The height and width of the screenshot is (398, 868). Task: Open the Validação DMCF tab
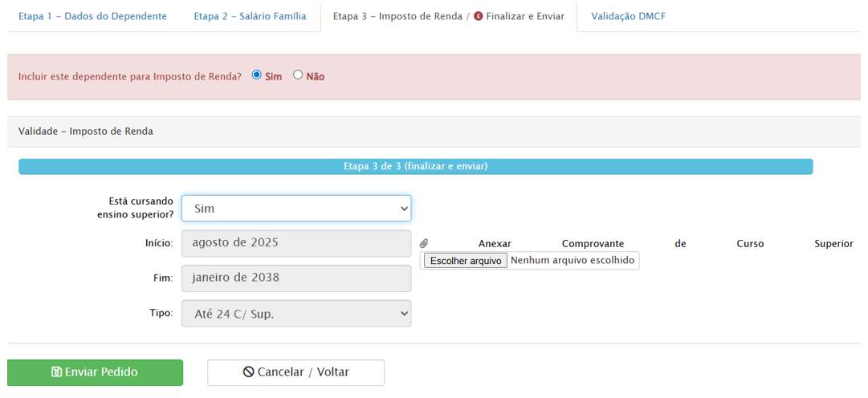(x=628, y=16)
